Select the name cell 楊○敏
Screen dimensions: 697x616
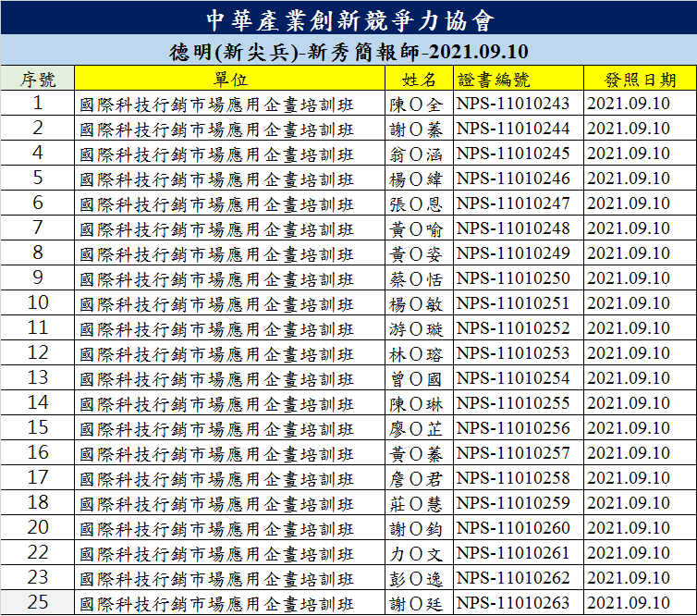[x=417, y=303]
